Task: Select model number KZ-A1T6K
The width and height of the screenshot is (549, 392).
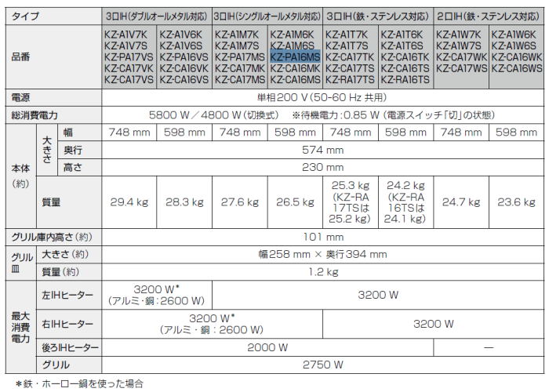Action: (402, 34)
